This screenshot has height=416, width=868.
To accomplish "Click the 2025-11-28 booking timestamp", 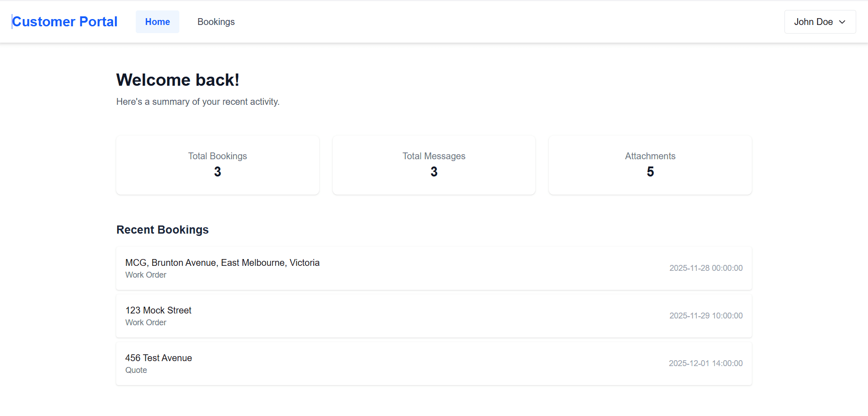I will click(706, 268).
